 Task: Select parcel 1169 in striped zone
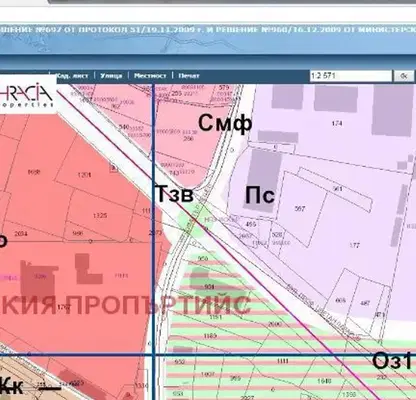[x=210, y=336]
